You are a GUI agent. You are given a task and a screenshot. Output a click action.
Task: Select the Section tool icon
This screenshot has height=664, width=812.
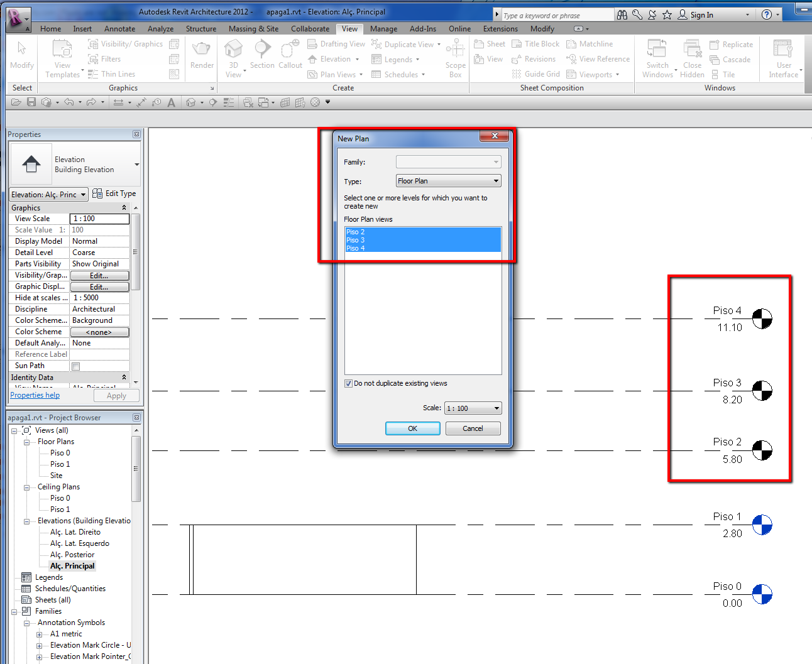coord(262,50)
